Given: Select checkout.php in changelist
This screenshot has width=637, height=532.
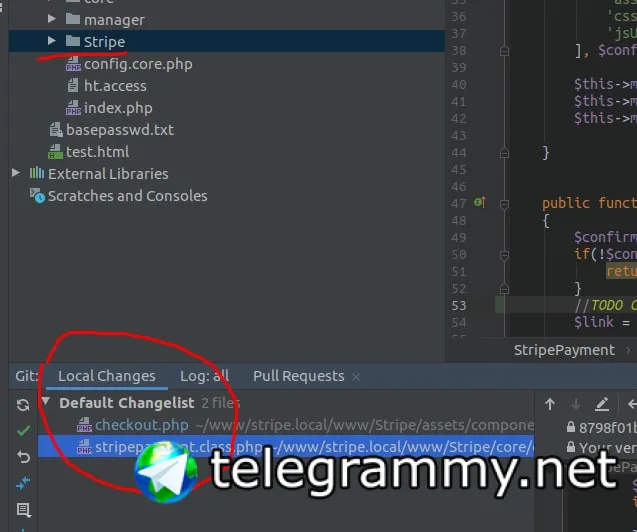Looking at the screenshot, I should click(x=286, y=425).
